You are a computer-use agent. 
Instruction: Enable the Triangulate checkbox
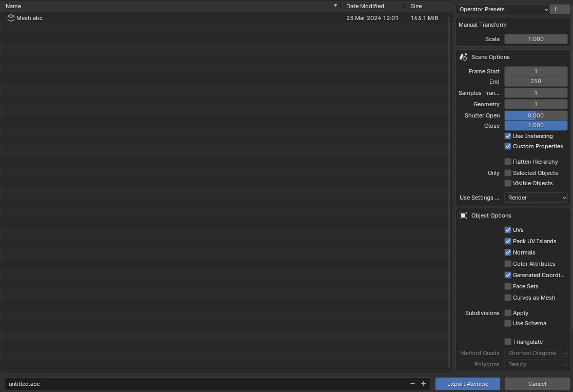tap(508, 342)
